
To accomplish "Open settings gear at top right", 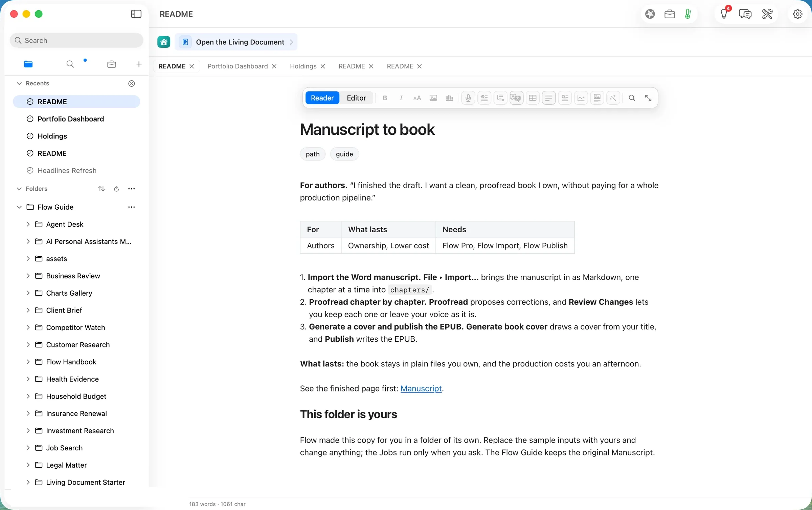I will (x=797, y=14).
